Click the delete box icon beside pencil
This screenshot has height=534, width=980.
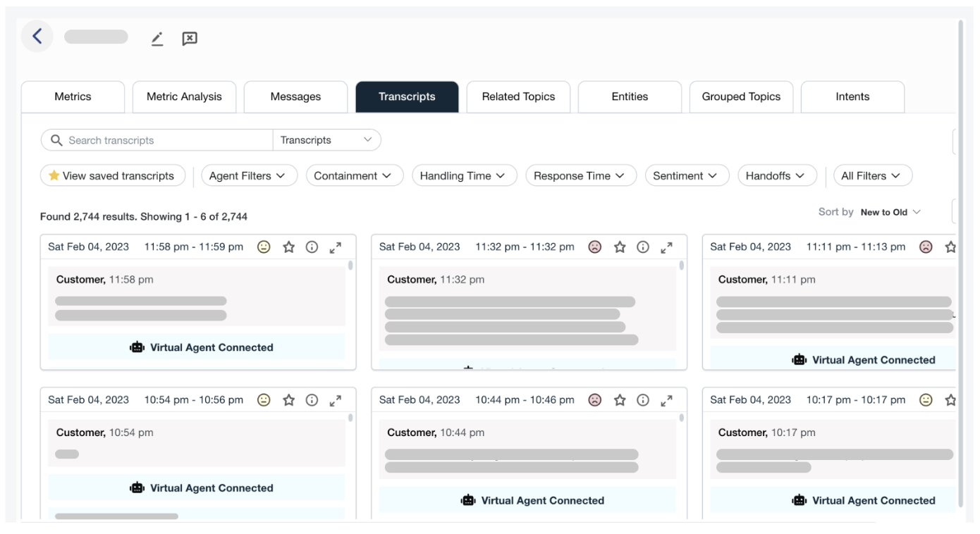(189, 39)
